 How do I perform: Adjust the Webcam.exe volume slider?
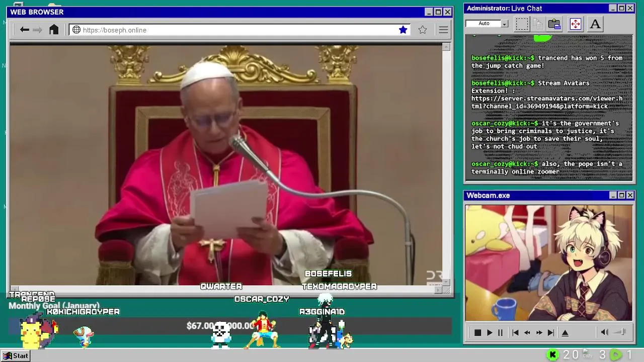point(620,332)
